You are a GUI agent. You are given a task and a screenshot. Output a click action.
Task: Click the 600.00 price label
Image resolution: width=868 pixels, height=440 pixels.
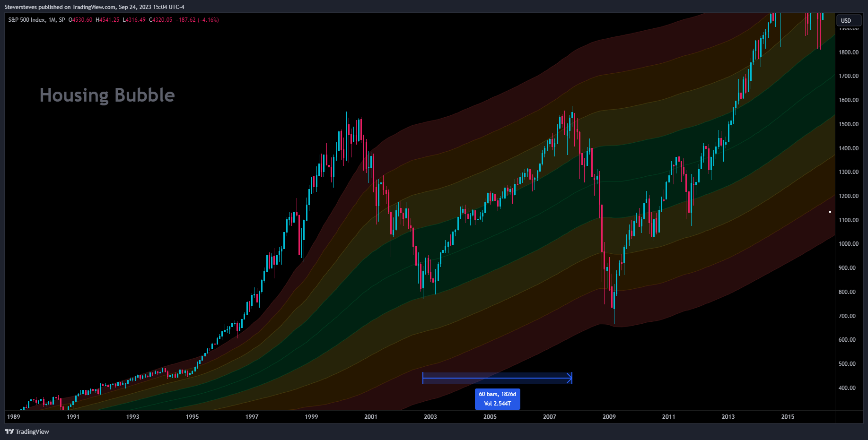pyautogui.click(x=847, y=340)
